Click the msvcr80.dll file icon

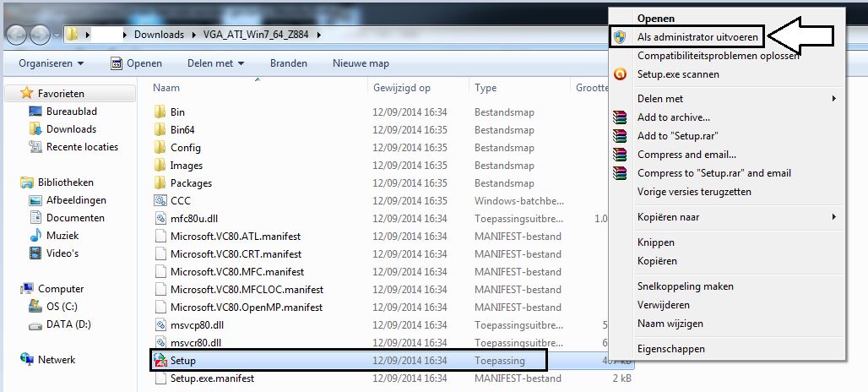click(160, 342)
